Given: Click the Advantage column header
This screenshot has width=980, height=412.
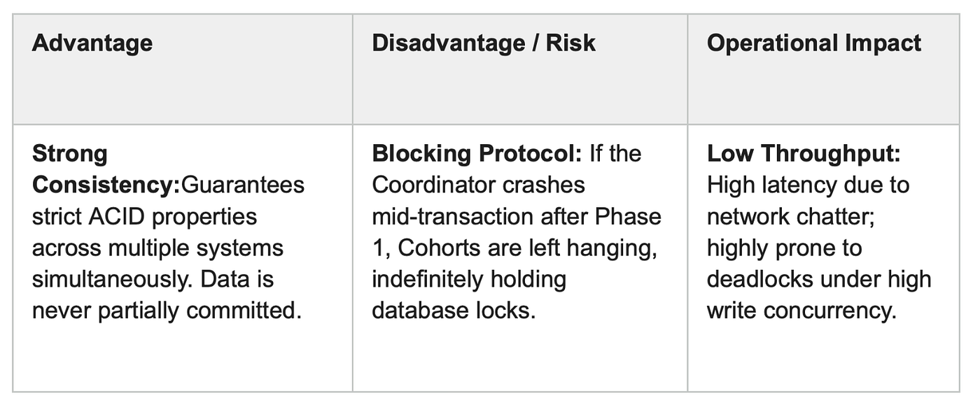Looking at the screenshot, I should (x=92, y=43).
